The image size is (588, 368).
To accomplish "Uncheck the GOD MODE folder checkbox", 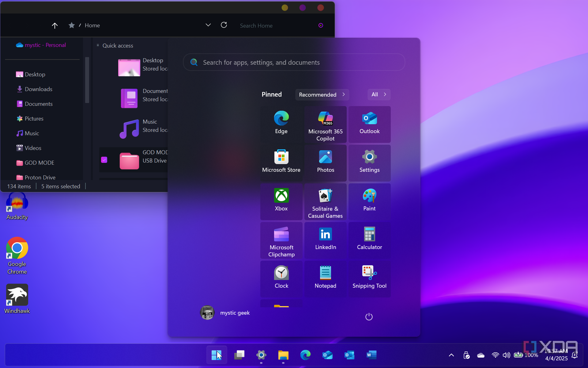I will tap(104, 160).
